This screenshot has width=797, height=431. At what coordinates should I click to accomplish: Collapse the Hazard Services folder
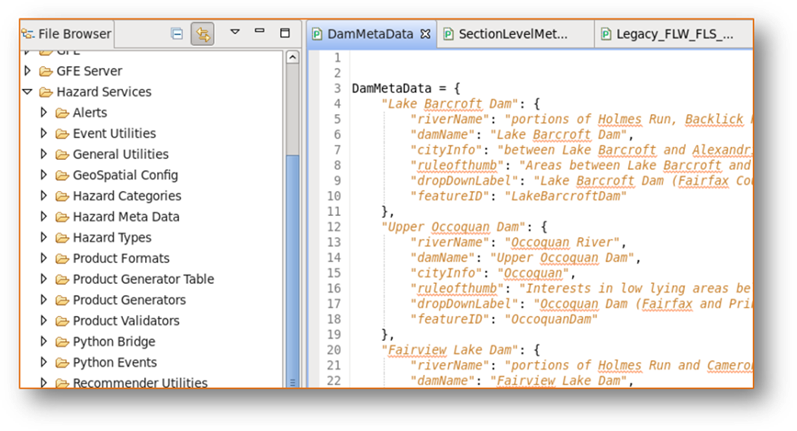click(27, 91)
